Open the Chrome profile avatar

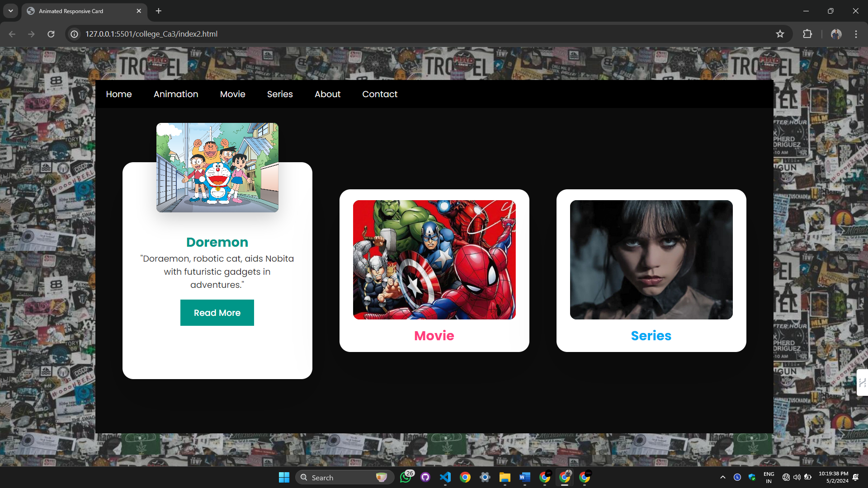coord(836,34)
